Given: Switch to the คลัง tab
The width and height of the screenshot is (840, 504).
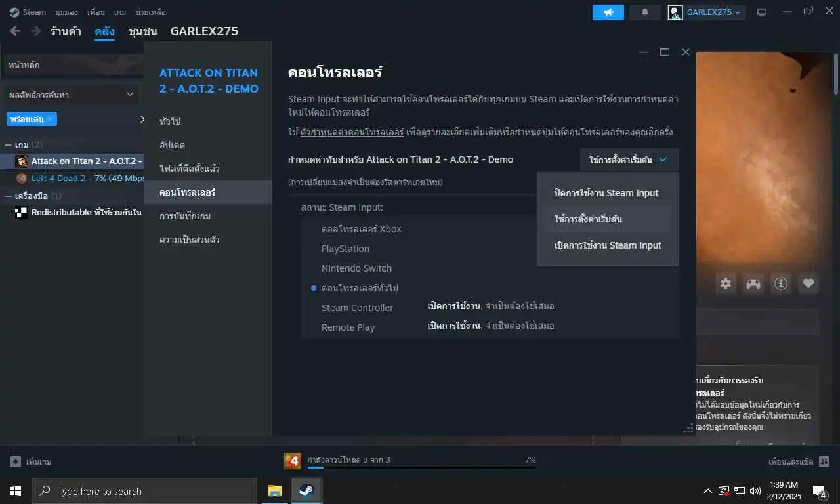Looking at the screenshot, I should (104, 31).
